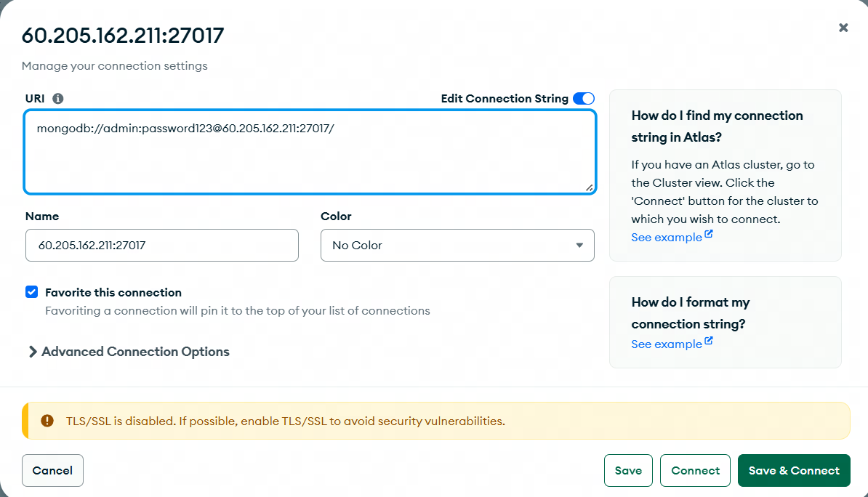The height and width of the screenshot is (497, 868).
Task: Toggle Edit Connection String switch
Action: pos(583,99)
